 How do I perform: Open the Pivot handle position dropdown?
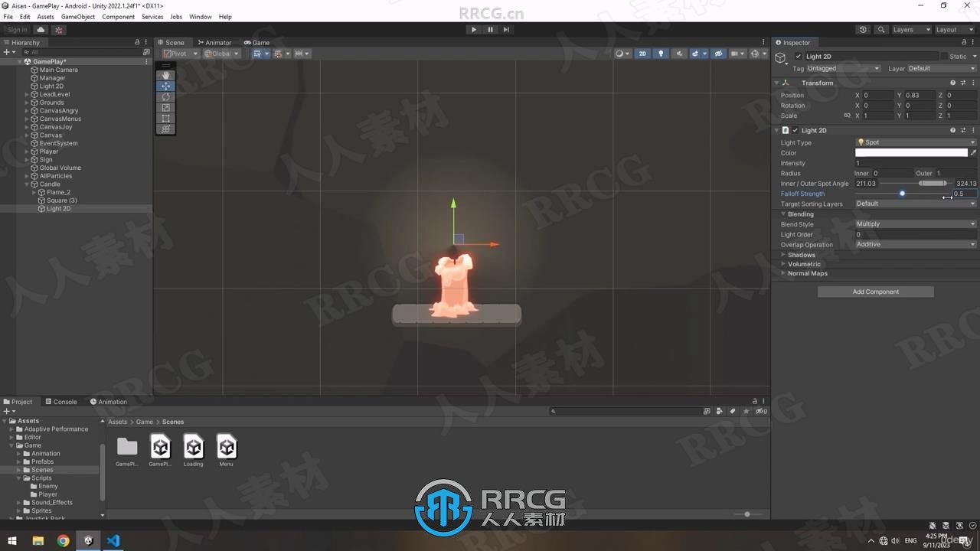181,54
